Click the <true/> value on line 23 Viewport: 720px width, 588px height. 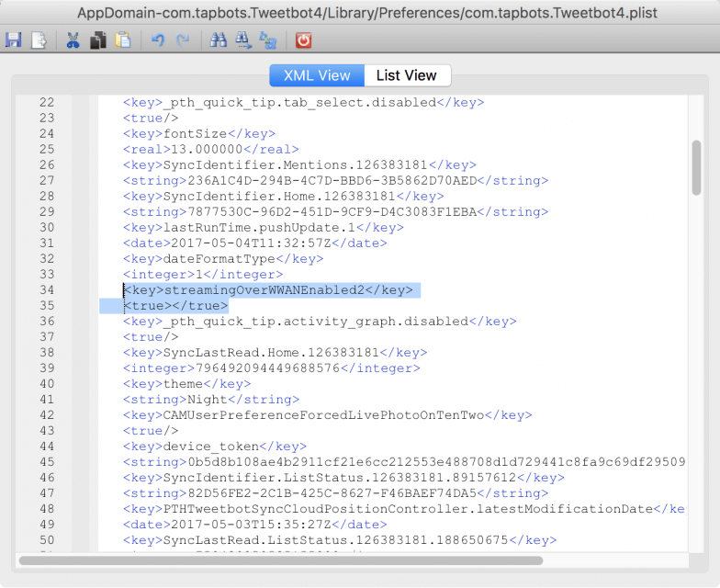tap(151, 118)
